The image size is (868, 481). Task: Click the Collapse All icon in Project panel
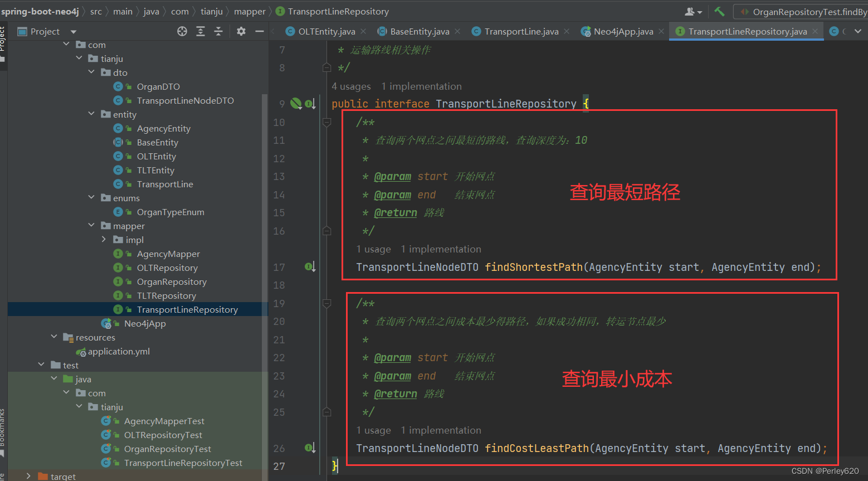218,31
